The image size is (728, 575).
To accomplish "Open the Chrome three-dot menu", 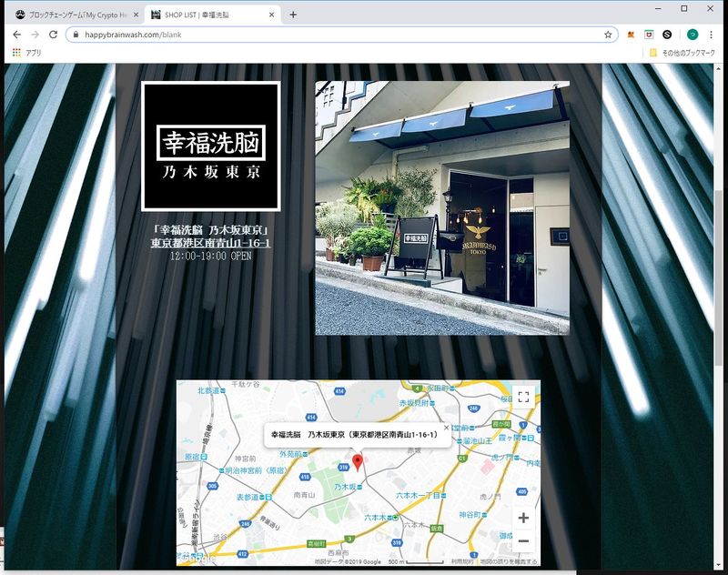I will pos(711,35).
